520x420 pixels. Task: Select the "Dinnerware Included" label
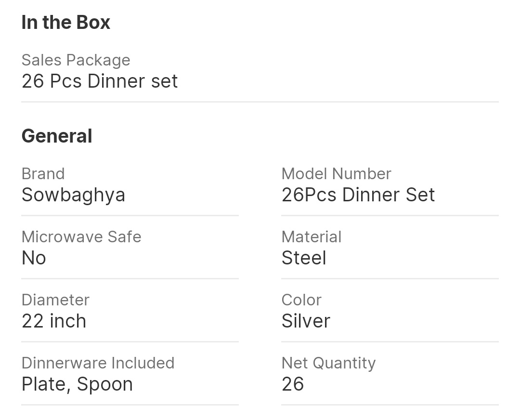click(98, 363)
